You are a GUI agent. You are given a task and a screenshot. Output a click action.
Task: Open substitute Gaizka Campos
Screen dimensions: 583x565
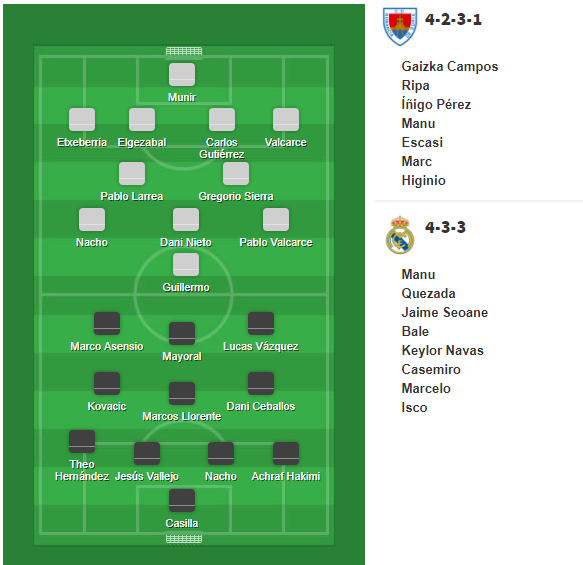pyautogui.click(x=450, y=67)
